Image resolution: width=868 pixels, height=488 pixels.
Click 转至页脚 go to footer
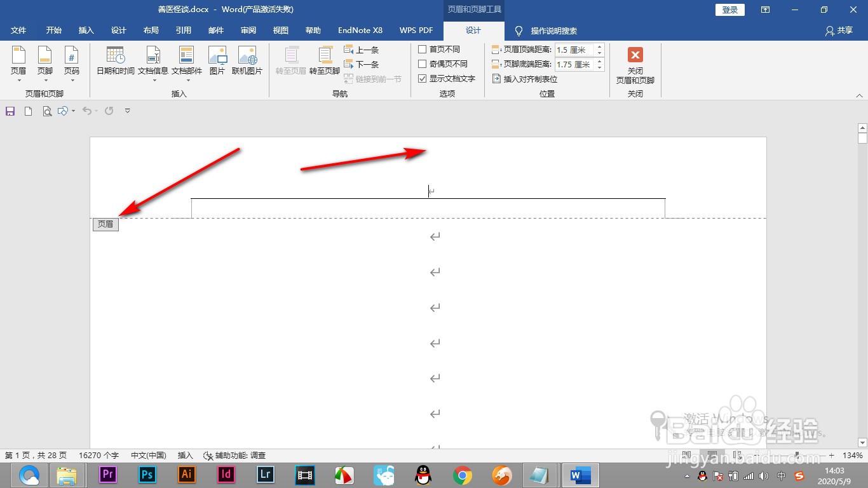pyautogui.click(x=325, y=62)
